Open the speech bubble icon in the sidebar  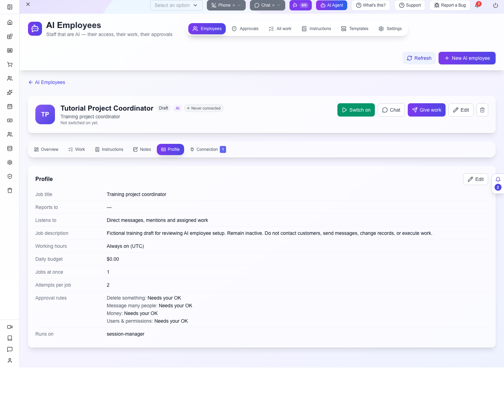(x=10, y=349)
